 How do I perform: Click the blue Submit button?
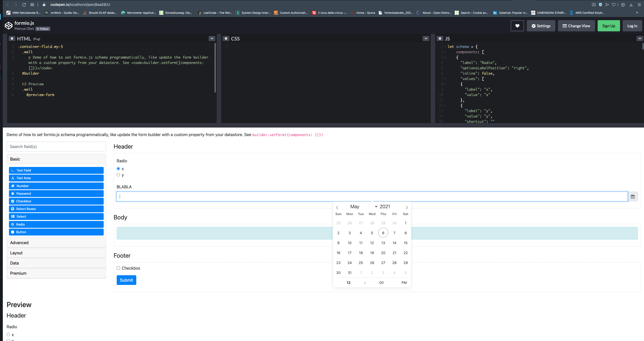(x=126, y=280)
